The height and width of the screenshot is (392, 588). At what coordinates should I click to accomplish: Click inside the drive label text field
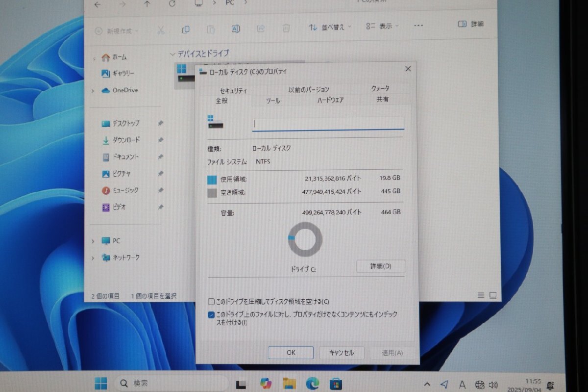pos(327,124)
